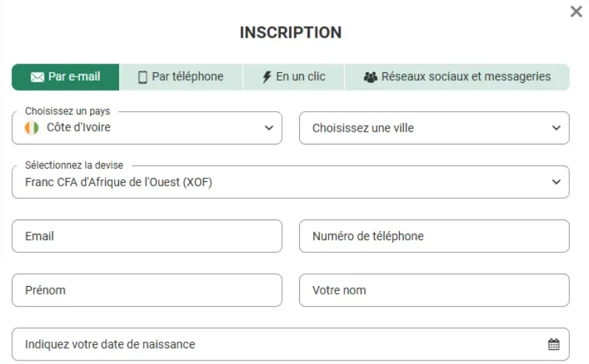This screenshot has height=364, width=589.
Task: Click the people icon for Réseaux sociaux
Action: [x=371, y=77]
